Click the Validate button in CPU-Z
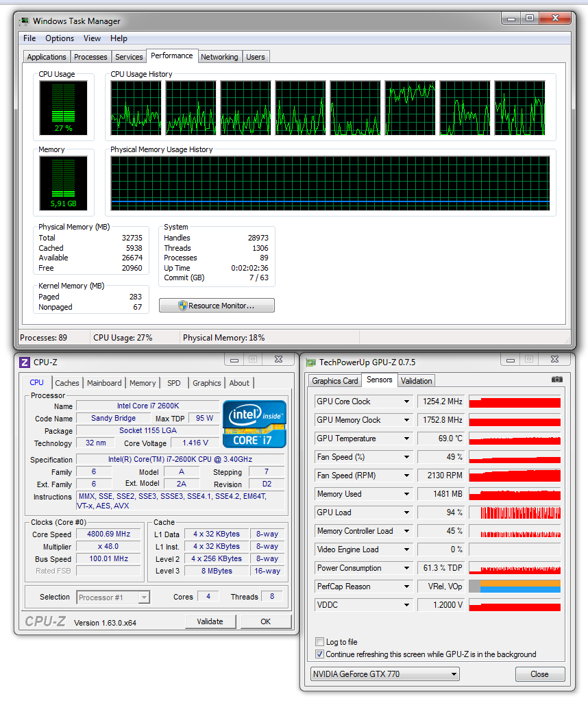 [x=210, y=621]
